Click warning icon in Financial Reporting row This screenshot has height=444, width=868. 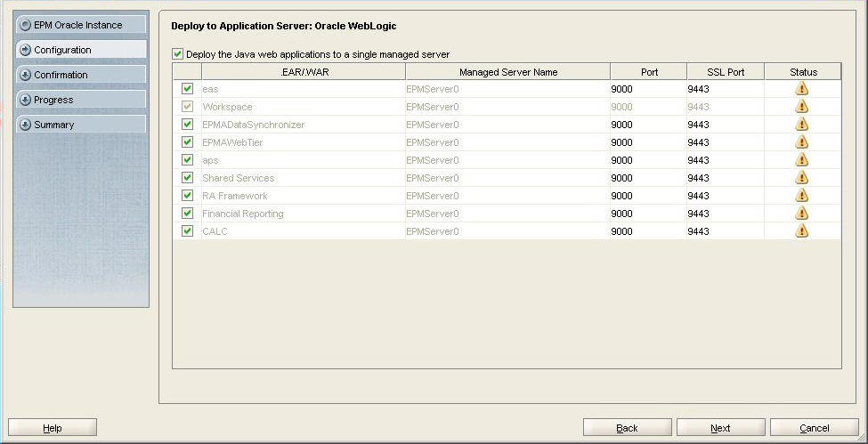coord(801,213)
